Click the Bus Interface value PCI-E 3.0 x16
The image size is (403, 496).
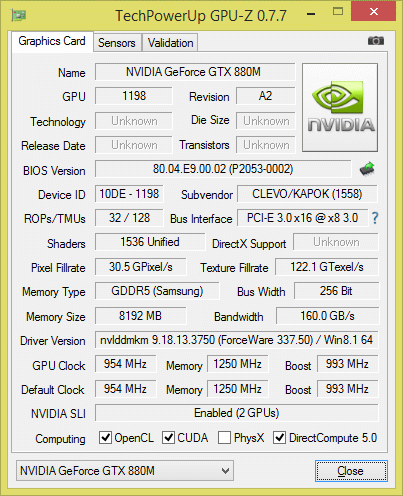click(x=303, y=218)
